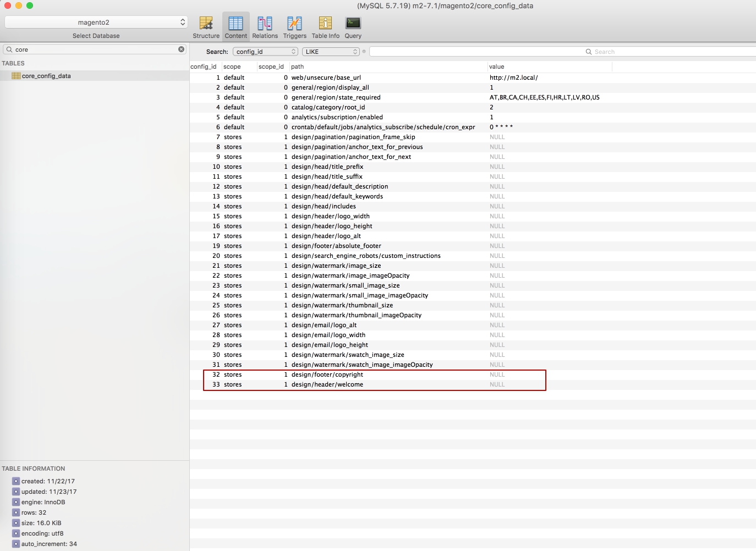Click the table filter field containing core
The height and width of the screenshot is (551, 756).
pos(95,49)
